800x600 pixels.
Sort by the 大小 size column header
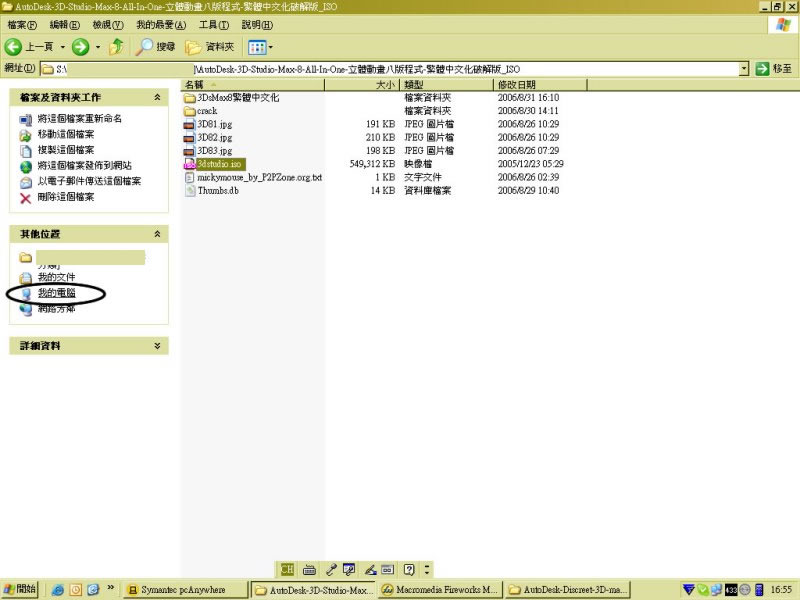click(x=362, y=85)
